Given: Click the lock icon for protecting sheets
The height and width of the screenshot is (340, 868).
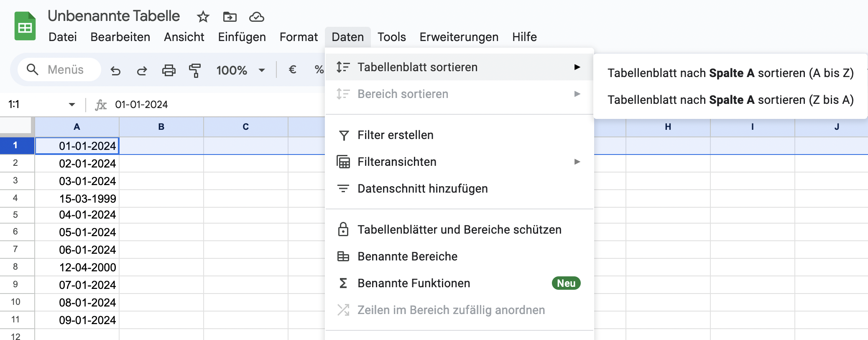Looking at the screenshot, I should point(343,229).
